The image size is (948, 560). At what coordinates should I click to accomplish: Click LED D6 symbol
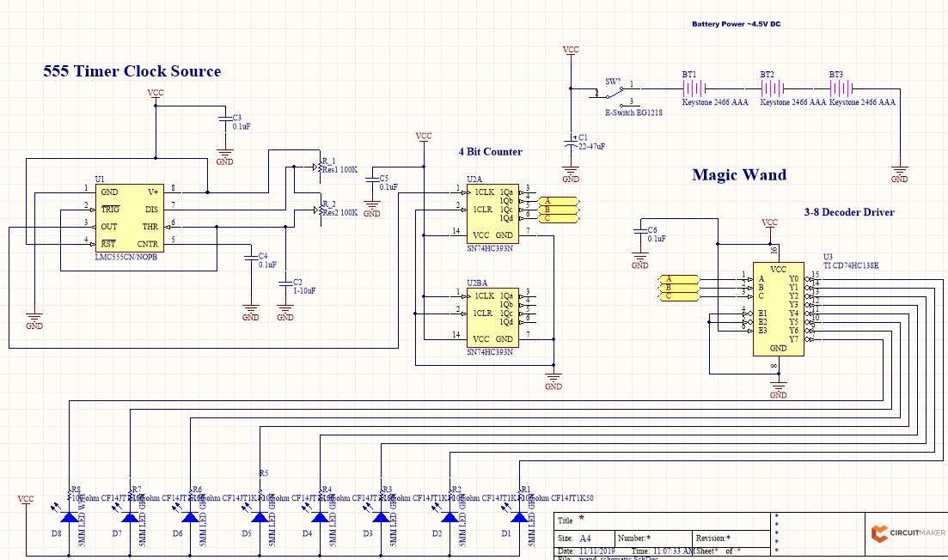pos(190,517)
